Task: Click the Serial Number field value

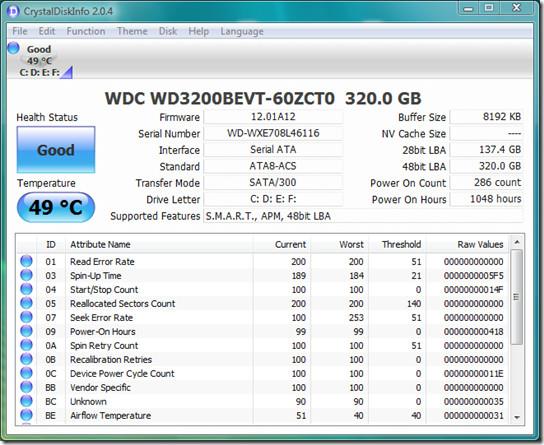Action: pyautogui.click(x=273, y=133)
